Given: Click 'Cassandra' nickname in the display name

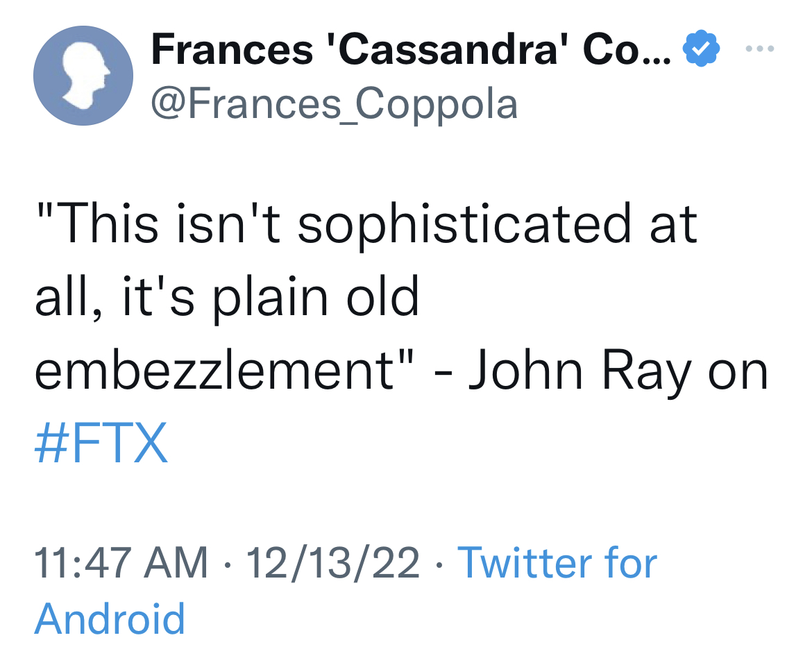Looking at the screenshot, I should click(x=447, y=49).
